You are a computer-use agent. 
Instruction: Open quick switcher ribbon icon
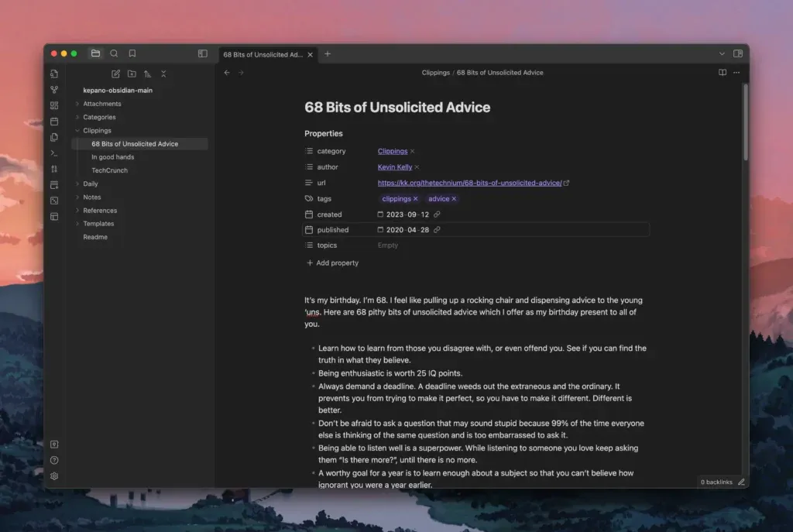pos(54,74)
